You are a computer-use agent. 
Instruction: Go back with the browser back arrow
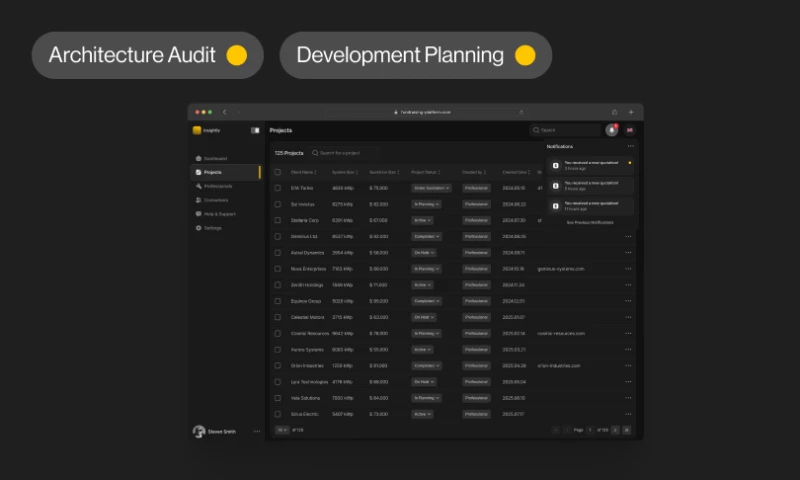click(x=224, y=112)
